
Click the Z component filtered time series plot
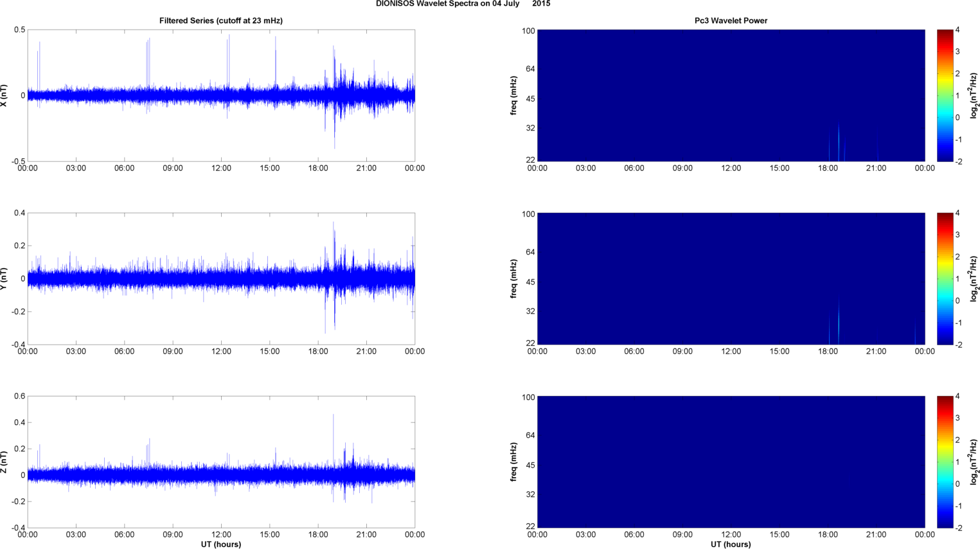click(221, 462)
